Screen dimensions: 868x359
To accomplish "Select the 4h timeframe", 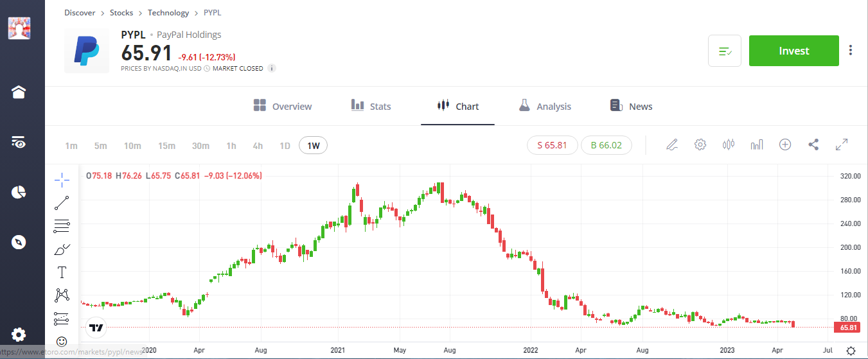I will 258,146.
